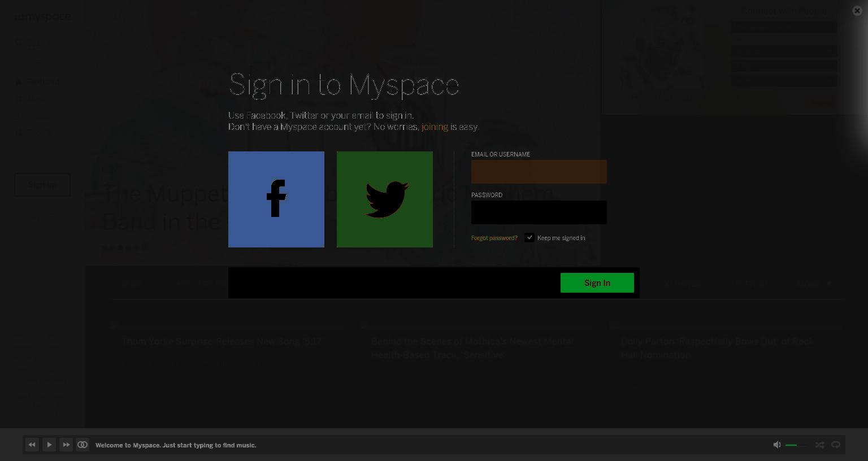The image size is (868, 461).
Task: Click the "Welcome to Myspace" player search text
Action: [176, 445]
